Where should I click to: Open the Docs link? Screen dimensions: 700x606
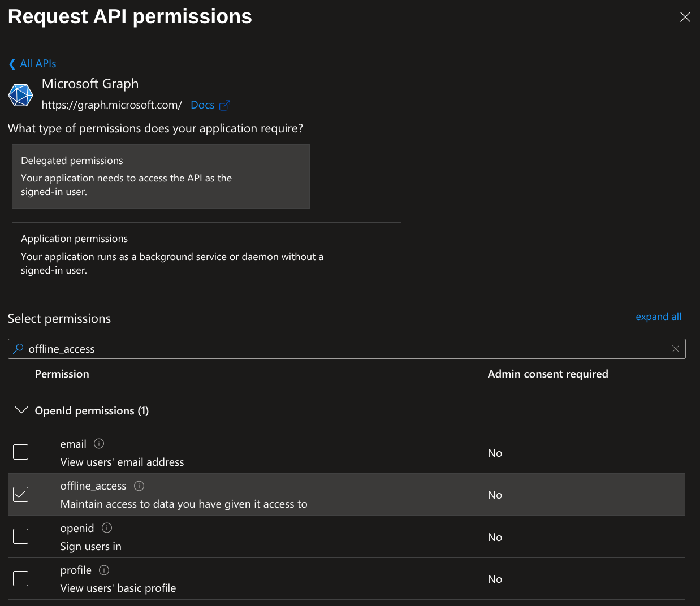coord(202,105)
